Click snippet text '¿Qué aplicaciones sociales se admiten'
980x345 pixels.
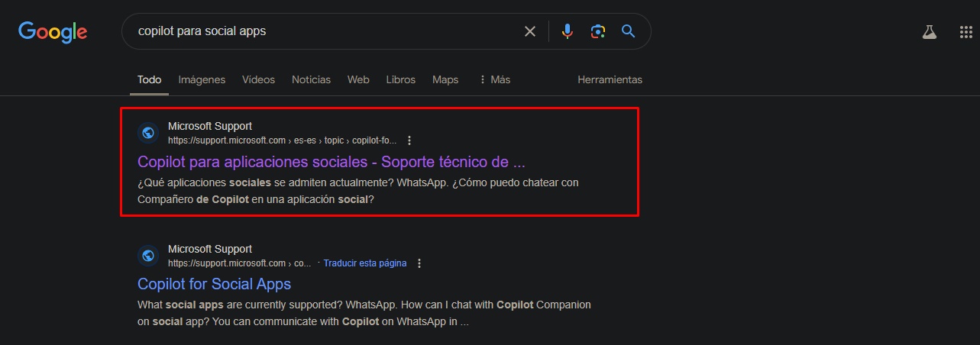(234, 183)
